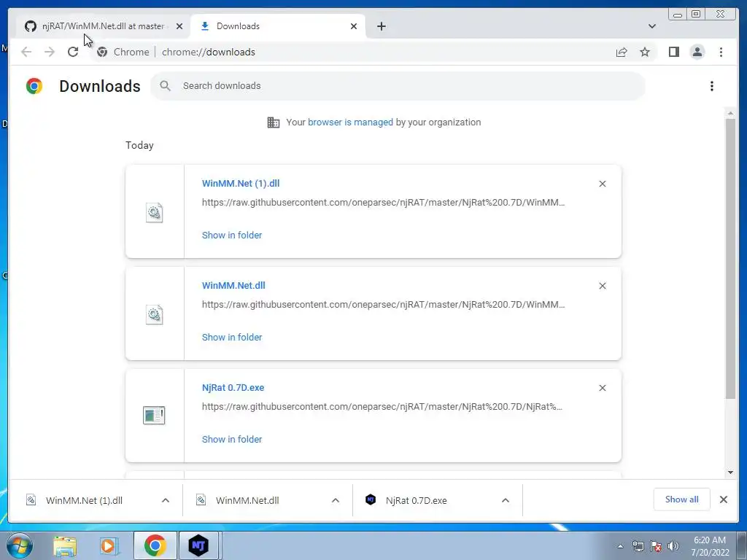Open the NjRat app on taskbar
747x560 pixels.
coord(198,545)
